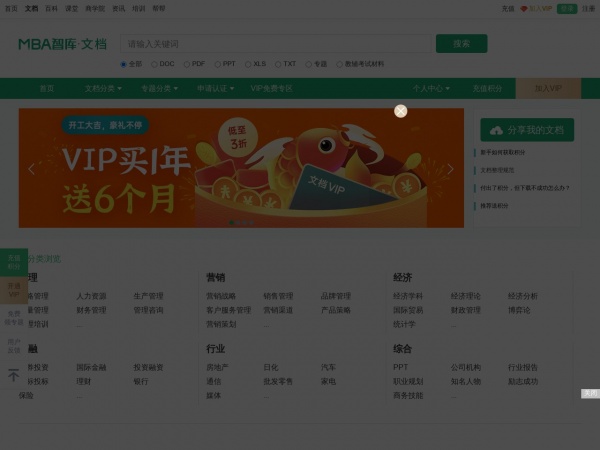This screenshot has width=600, height=450.
Task: Open 房地产 category
Action: (217, 367)
